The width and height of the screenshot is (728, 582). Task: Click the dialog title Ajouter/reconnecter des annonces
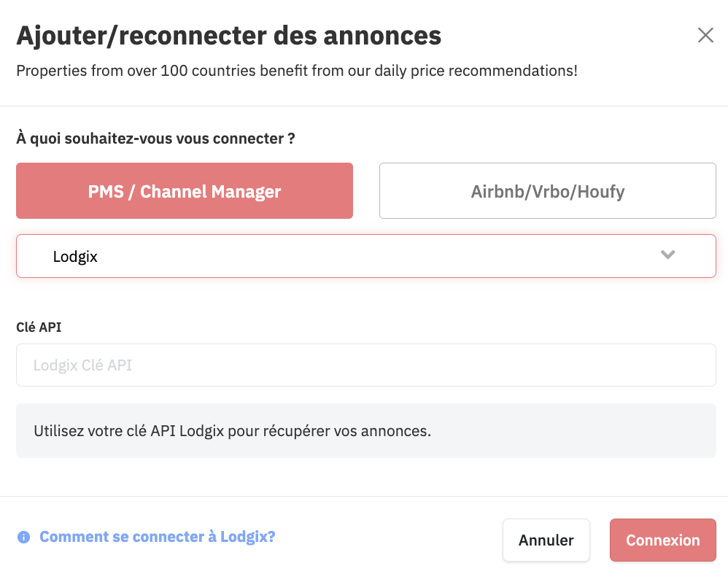tap(229, 36)
